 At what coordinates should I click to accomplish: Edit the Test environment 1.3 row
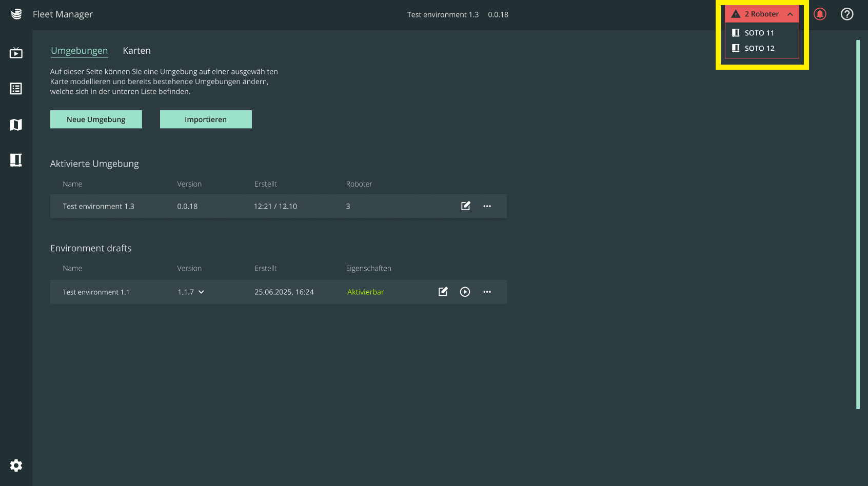pos(465,206)
